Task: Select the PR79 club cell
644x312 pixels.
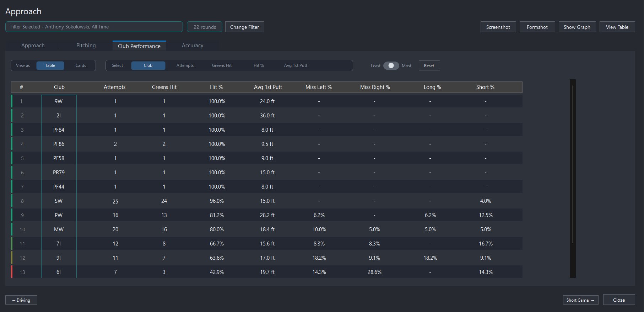Action: point(59,173)
